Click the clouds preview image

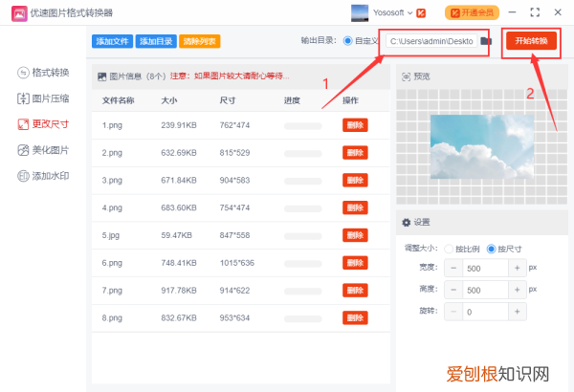482,147
